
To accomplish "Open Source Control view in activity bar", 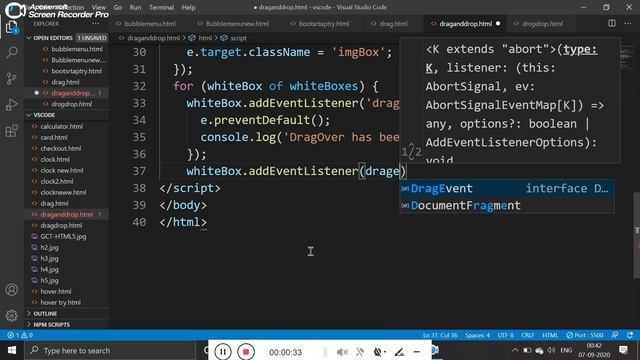I will (x=12, y=78).
